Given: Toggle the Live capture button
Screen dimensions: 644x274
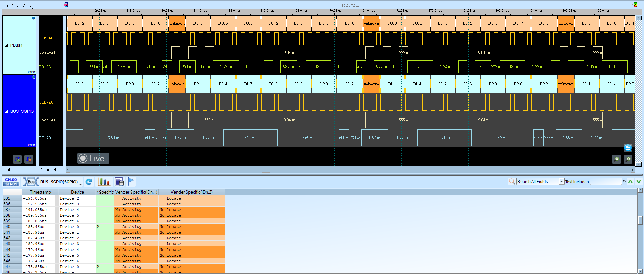Looking at the screenshot, I should click(x=93, y=158).
